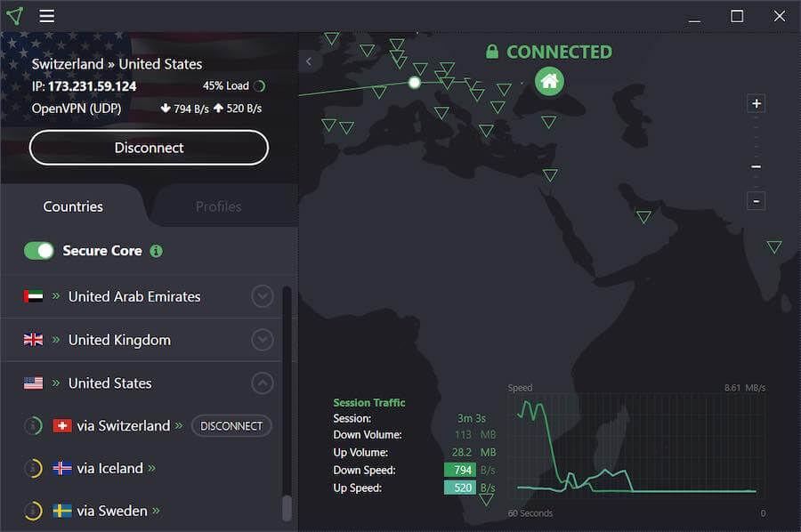Collapse the United States server list
Viewport: 801px width, 532px height.
pos(262,383)
